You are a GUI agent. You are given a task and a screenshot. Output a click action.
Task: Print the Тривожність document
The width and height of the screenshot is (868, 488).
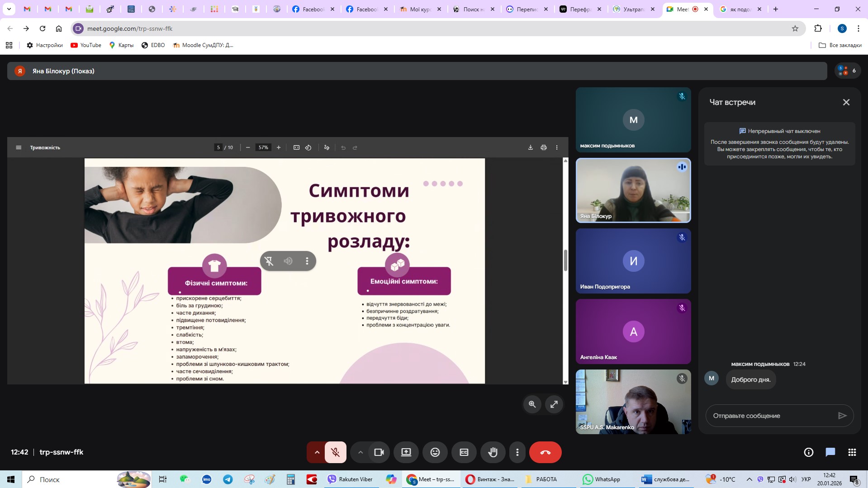543,147
